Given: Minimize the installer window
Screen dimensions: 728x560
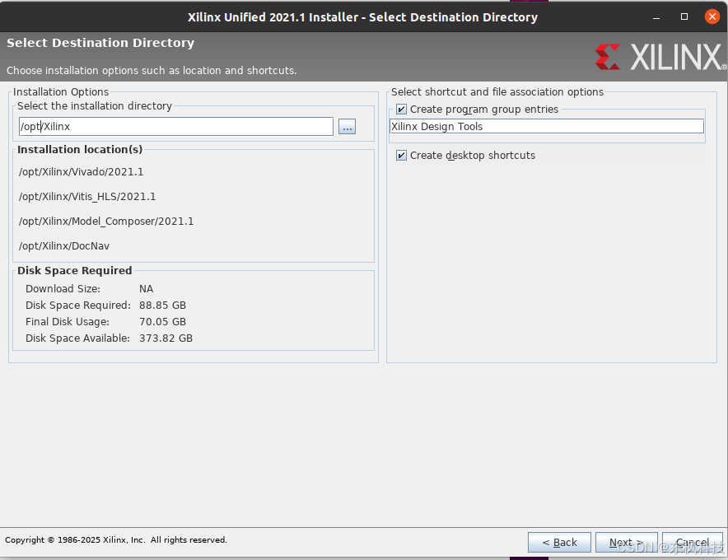Looking at the screenshot, I should [656, 17].
